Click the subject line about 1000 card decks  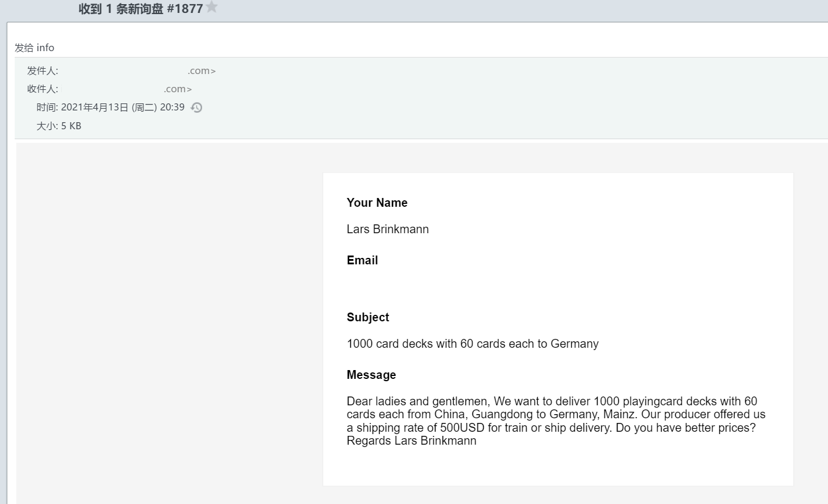[x=472, y=344]
